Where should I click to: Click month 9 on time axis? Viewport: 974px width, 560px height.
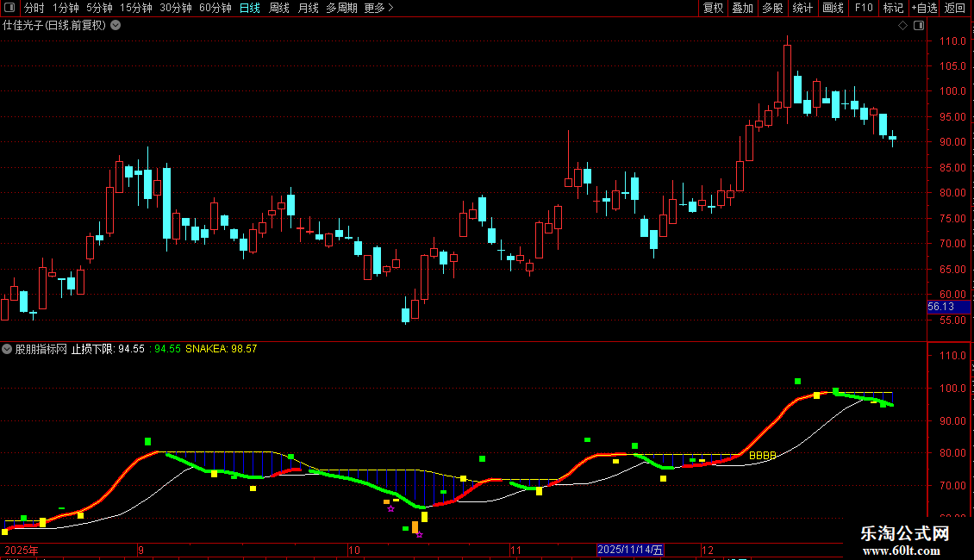click(141, 550)
